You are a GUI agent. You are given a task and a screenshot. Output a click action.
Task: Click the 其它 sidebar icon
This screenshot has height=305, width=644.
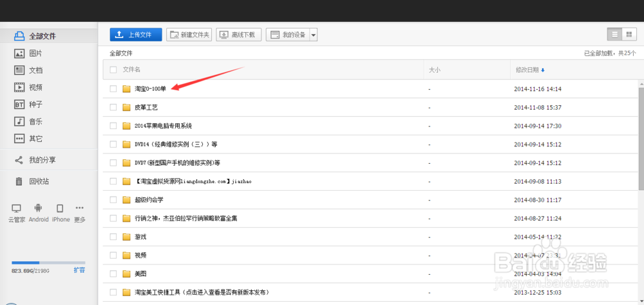coord(19,139)
